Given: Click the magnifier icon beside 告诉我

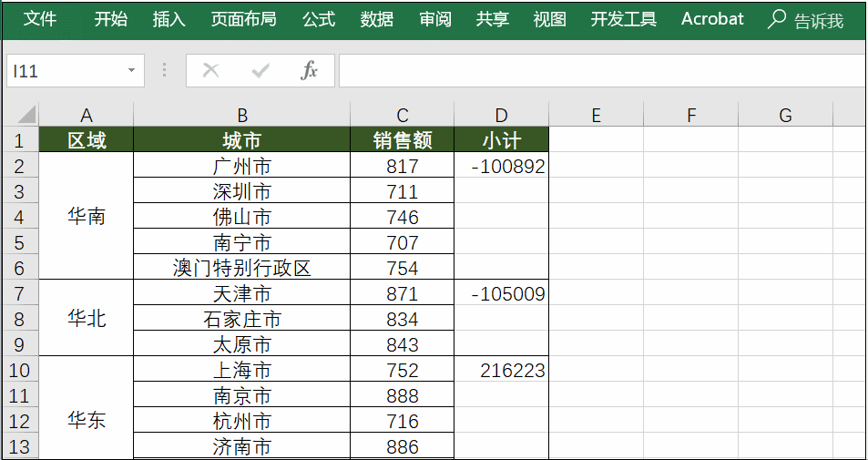Looking at the screenshot, I should pyautogui.click(x=776, y=20).
